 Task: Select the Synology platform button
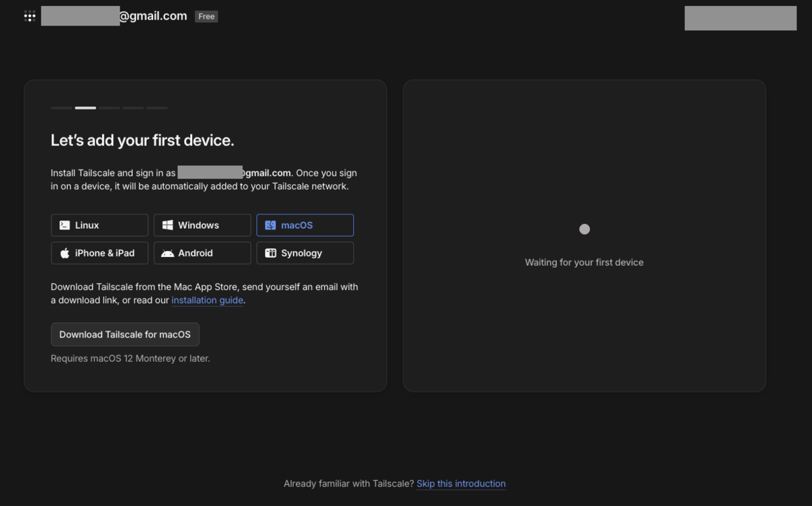tap(305, 253)
